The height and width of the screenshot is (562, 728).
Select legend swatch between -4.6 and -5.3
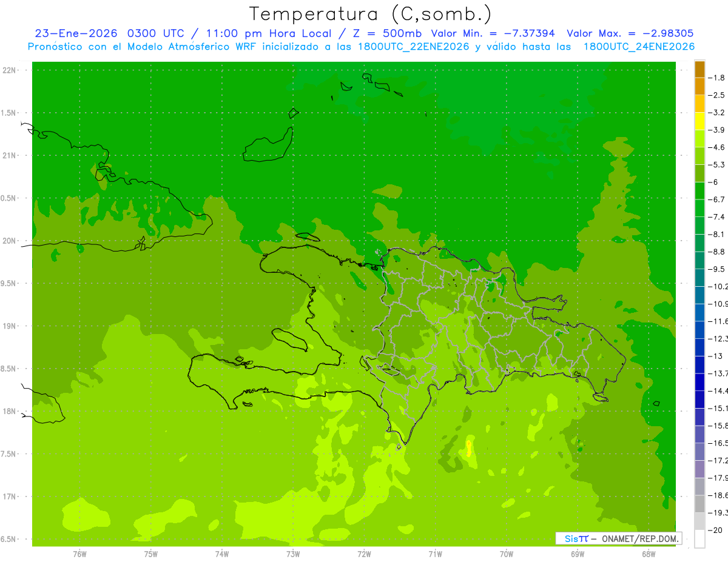tap(699, 156)
